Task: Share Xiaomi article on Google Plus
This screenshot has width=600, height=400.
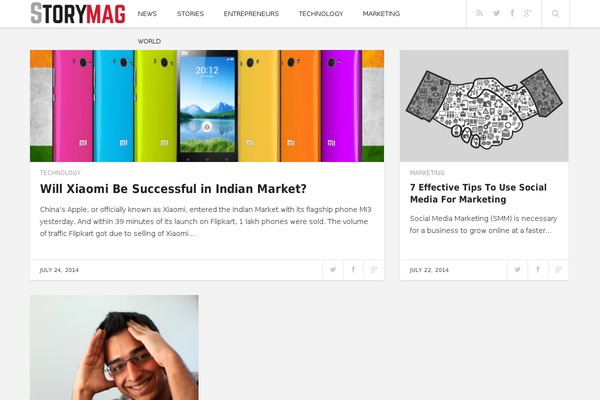Action: [x=374, y=270]
